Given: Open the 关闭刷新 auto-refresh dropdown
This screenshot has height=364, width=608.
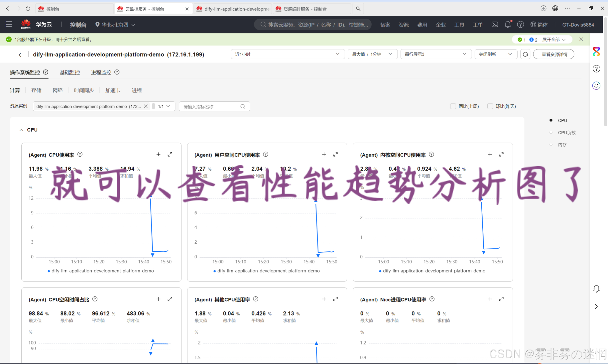Looking at the screenshot, I should point(496,54).
